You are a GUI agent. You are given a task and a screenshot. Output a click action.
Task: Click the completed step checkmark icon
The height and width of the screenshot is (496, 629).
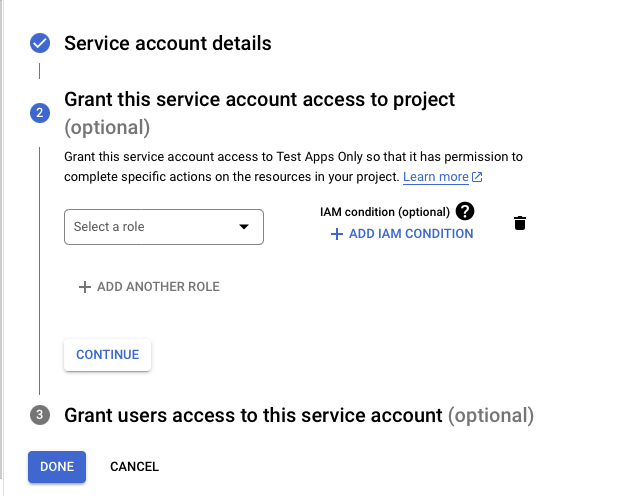[40, 43]
